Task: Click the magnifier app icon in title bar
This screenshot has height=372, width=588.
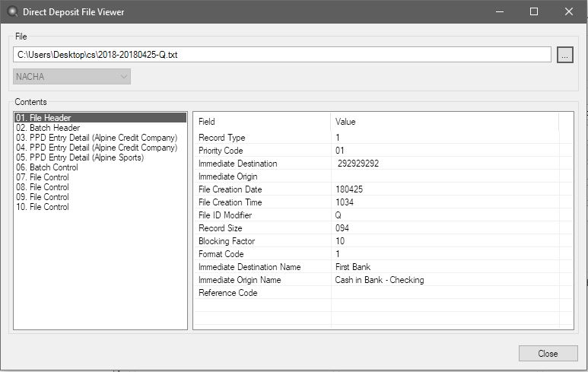Action: 10,11
